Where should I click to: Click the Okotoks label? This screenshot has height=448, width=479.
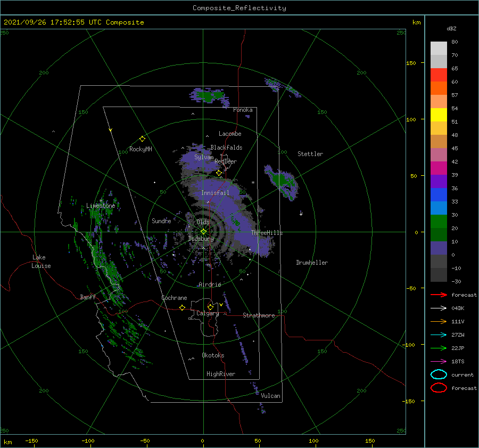coord(213,355)
